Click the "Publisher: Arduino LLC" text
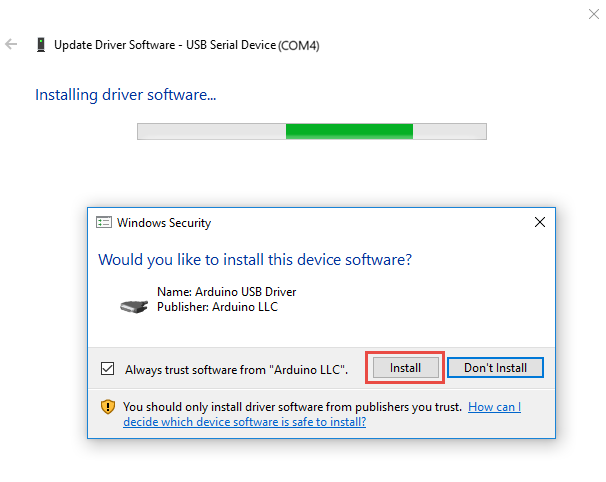606x482 pixels. click(218, 307)
